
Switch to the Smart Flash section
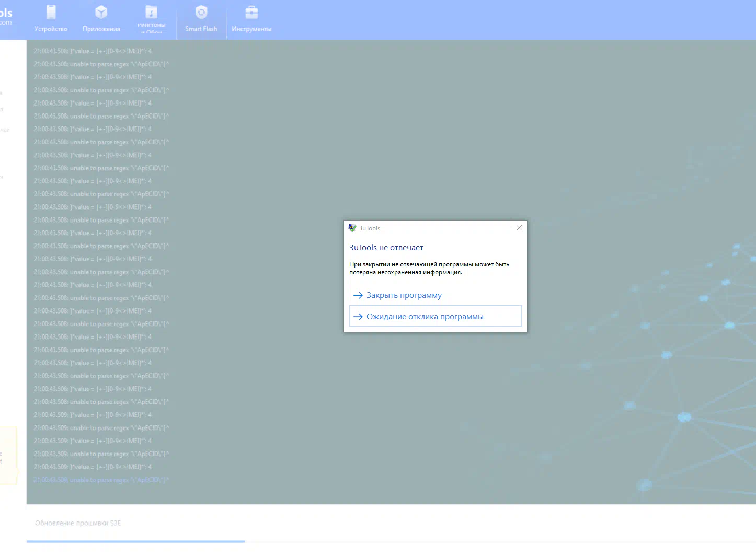201,19
